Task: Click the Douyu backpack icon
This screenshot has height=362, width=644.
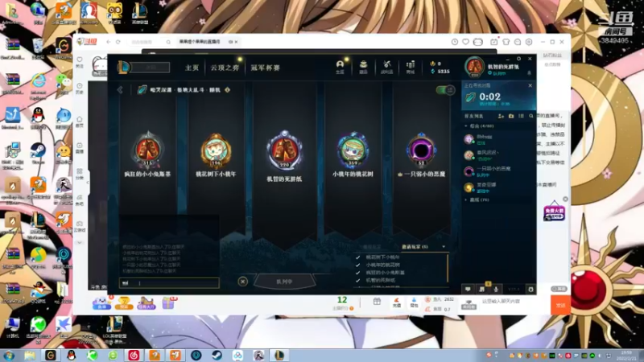Action: coord(414,303)
